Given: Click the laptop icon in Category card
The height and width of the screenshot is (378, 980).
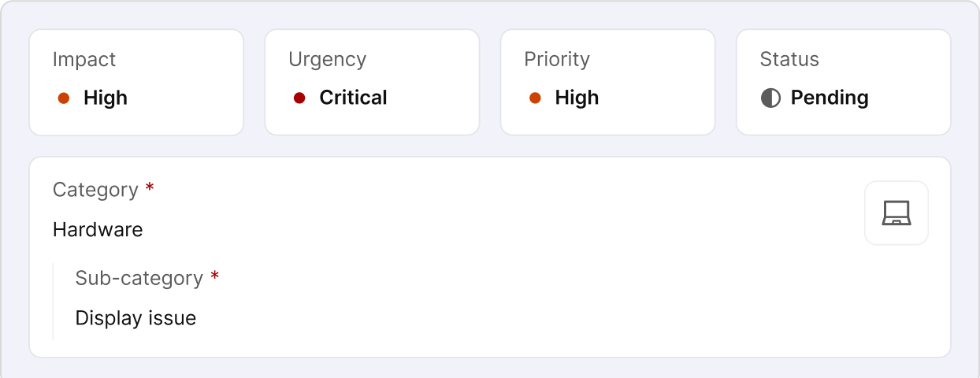Looking at the screenshot, I should point(896,213).
